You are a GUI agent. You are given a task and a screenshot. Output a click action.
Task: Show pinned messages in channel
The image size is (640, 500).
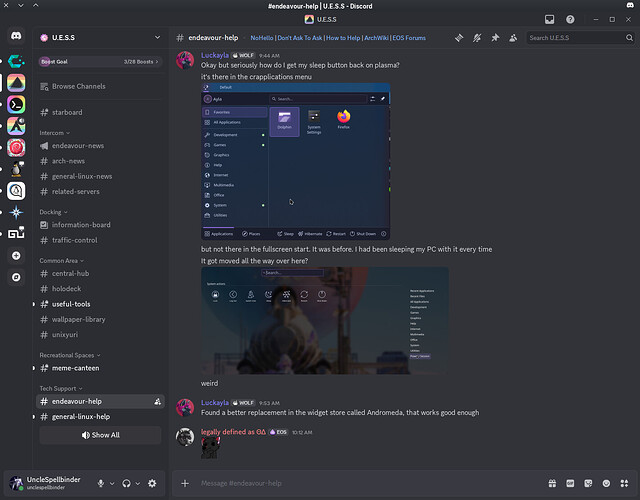pyautogui.click(x=495, y=37)
